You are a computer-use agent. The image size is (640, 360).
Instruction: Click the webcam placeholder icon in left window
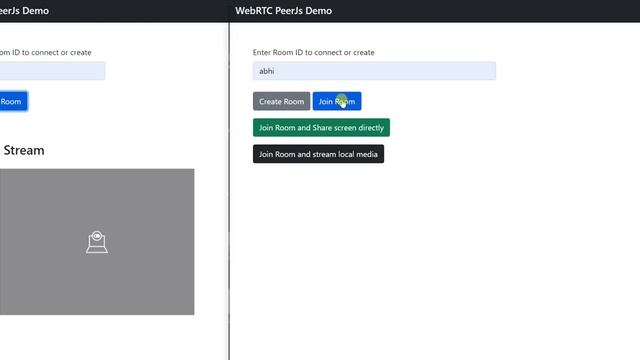pyautogui.click(x=97, y=242)
